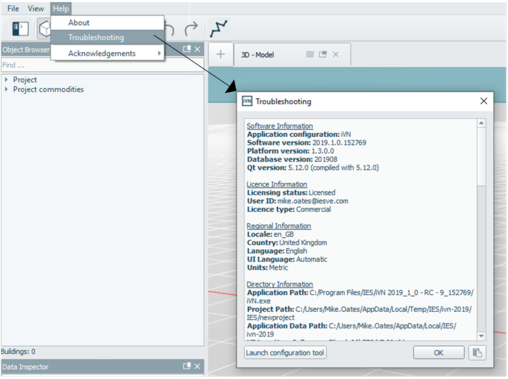The width and height of the screenshot is (508, 379).
Task: Click the network polyline toolbar icon
Action: tap(219, 29)
